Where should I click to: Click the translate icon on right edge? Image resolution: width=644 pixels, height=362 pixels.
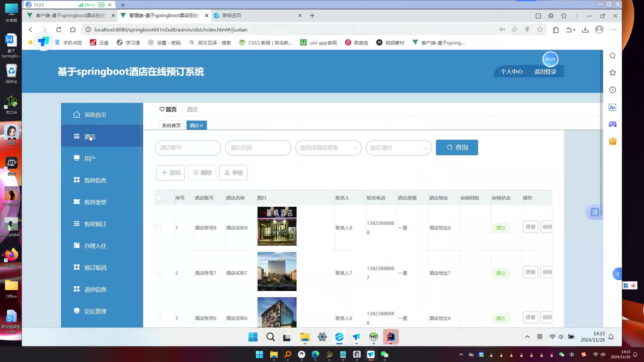point(595,212)
